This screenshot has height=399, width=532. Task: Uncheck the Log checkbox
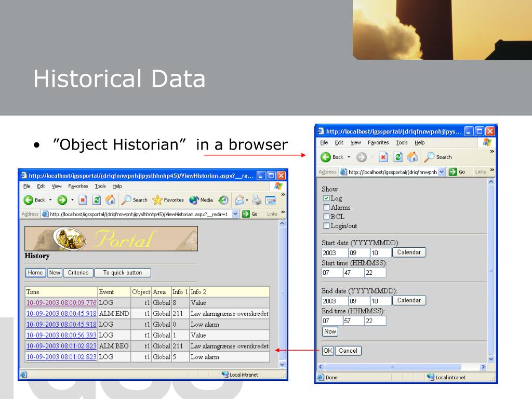pyautogui.click(x=326, y=198)
